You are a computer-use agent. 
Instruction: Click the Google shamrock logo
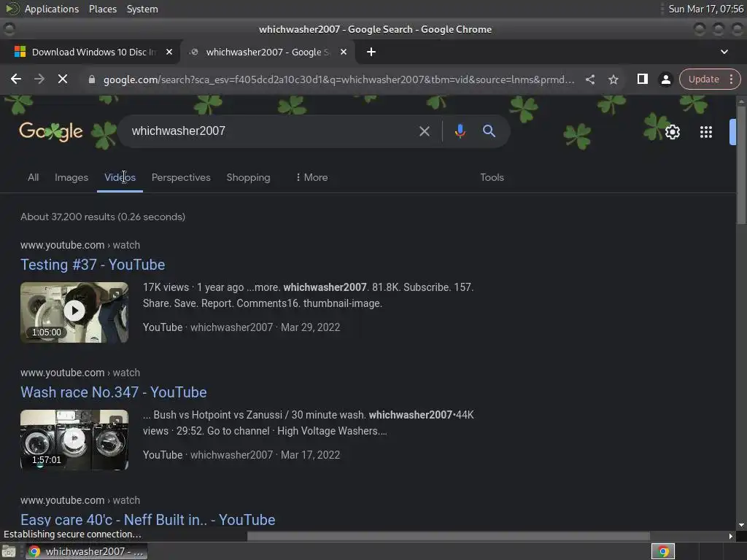(x=51, y=131)
